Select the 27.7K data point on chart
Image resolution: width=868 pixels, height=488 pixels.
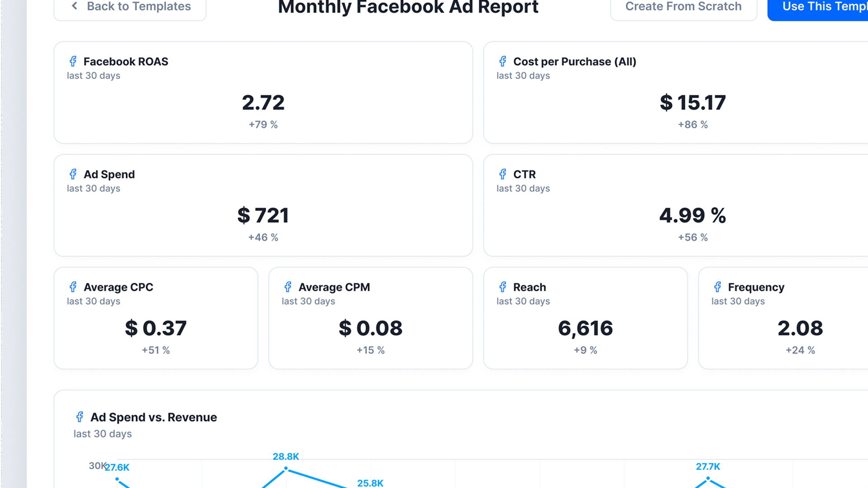pos(708,478)
